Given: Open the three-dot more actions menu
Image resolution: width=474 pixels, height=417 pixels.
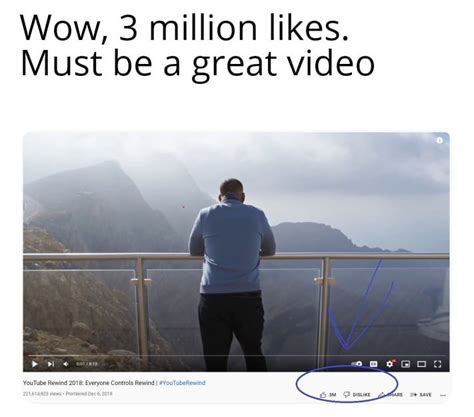Looking at the screenshot, I should 443,395.
